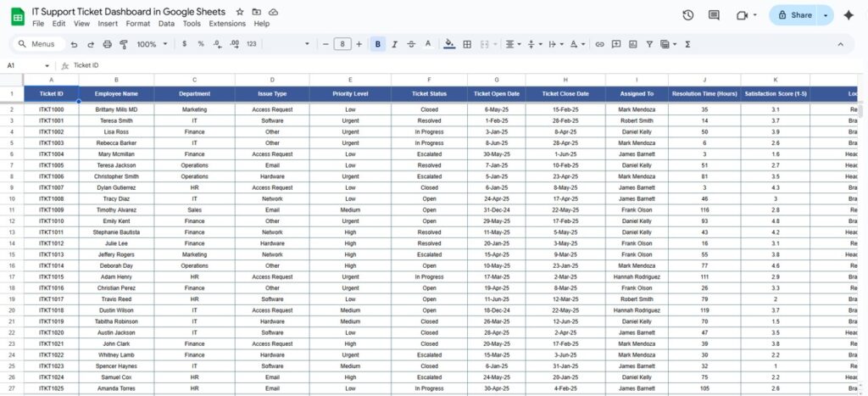Increase font size with plus
This screenshot has height=396, width=868.
point(359,44)
